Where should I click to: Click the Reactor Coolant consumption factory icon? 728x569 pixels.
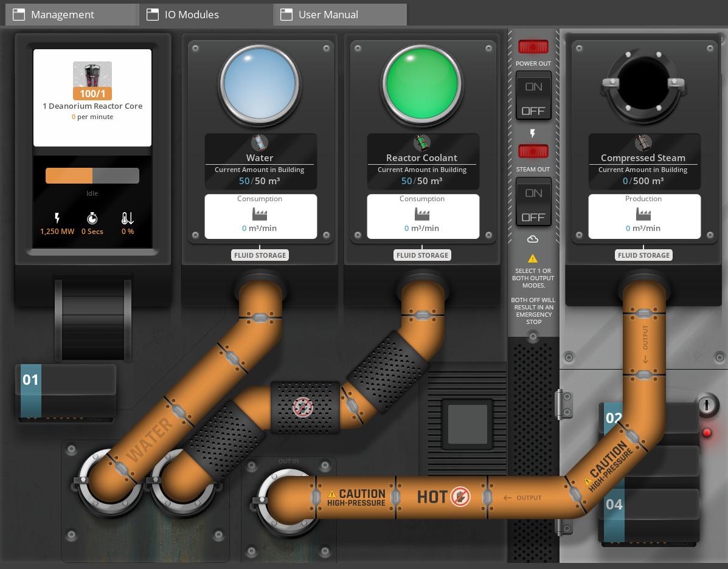[x=422, y=214]
